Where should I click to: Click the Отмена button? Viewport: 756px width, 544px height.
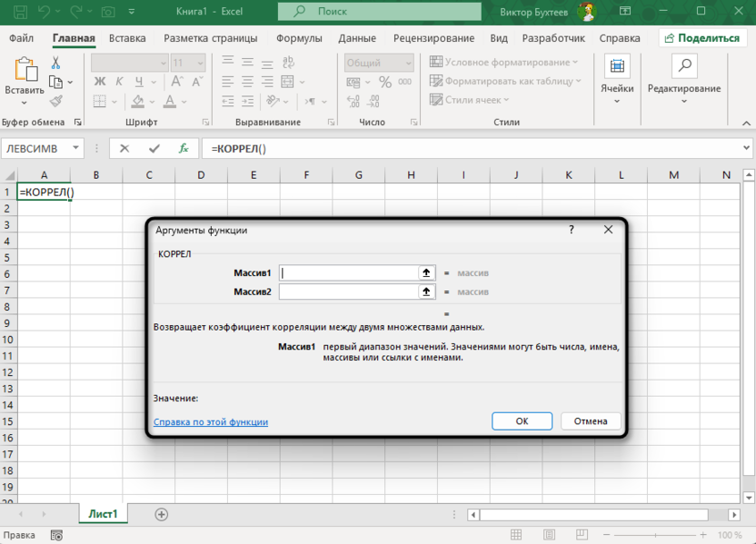coord(591,421)
